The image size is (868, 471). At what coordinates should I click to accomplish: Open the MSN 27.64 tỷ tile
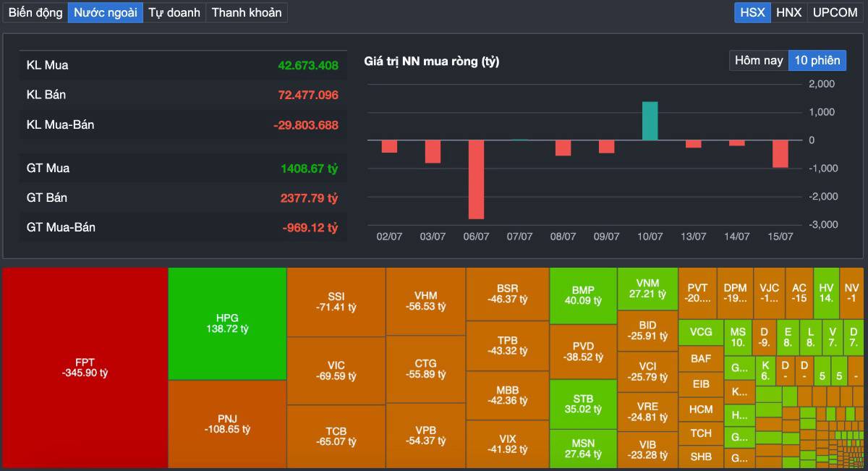pyautogui.click(x=583, y=449)
